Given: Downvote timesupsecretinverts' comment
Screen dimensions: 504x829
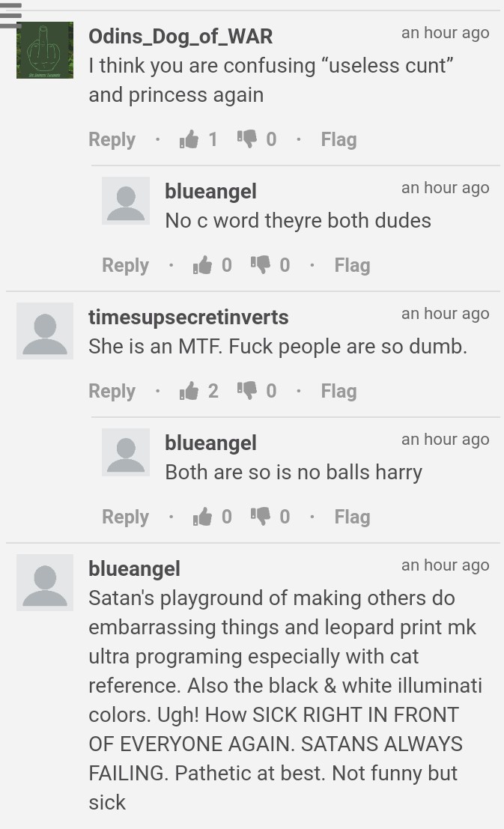Looking at the screenshot, I should pyautogui.click(x=246, y=391).
